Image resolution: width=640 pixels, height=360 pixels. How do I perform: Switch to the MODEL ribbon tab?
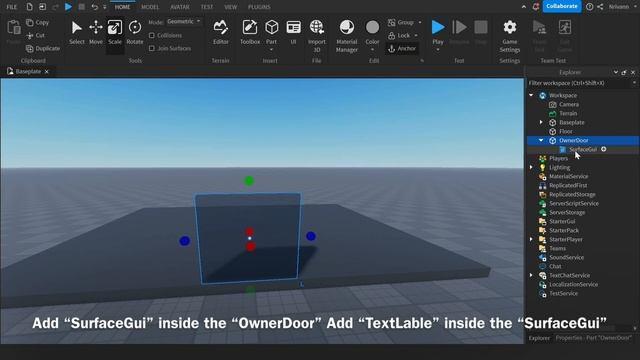click(x=150, y=7)
